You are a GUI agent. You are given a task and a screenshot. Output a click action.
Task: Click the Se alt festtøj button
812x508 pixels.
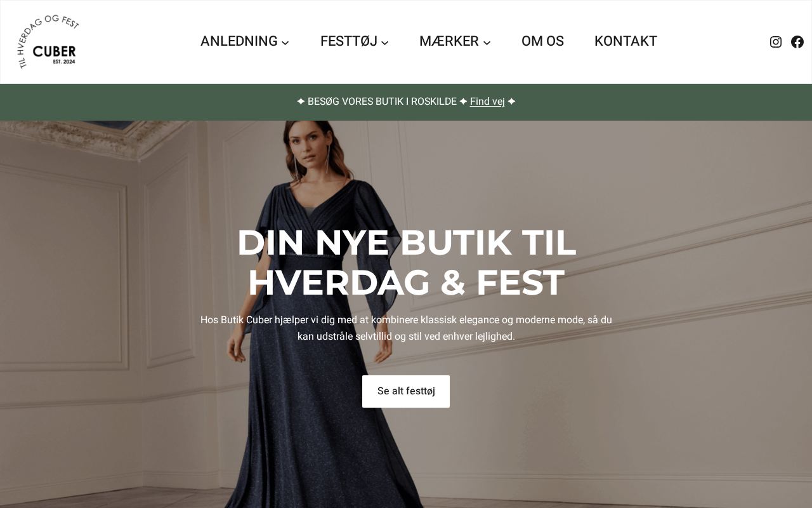(x=406, y=391)
